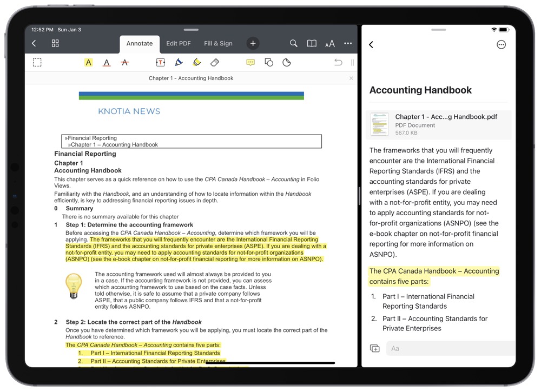Screen dimensions: 541x392
Task: Tap the 'Sun Jan 3' date in status bar
Action: [x=69, y=30]
